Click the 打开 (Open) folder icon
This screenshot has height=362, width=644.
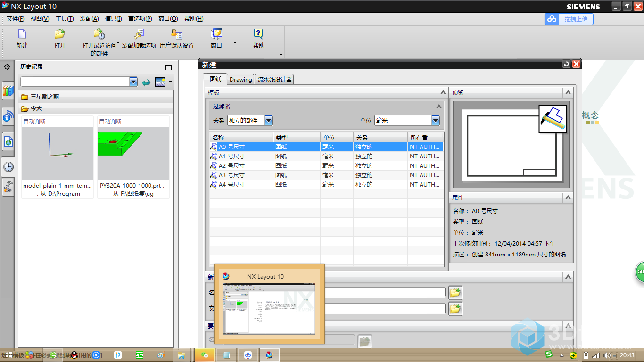[59, 34]
